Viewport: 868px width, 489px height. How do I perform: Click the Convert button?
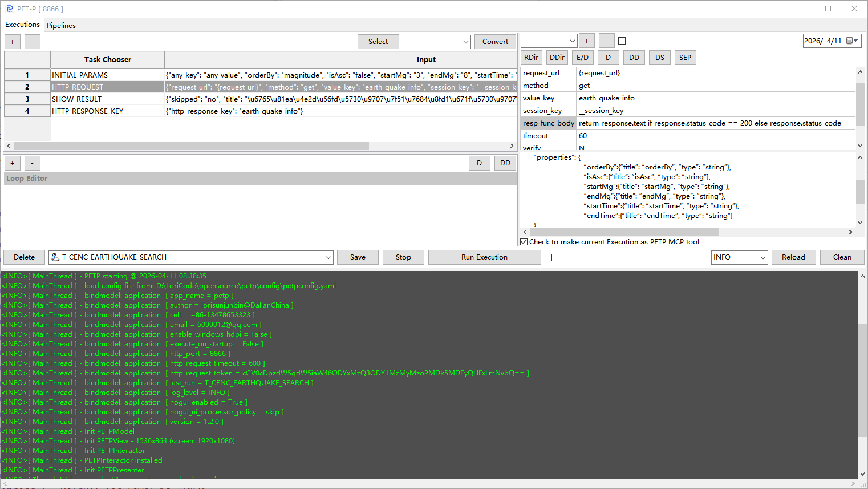pyautogui.click(x=495, y=41)
